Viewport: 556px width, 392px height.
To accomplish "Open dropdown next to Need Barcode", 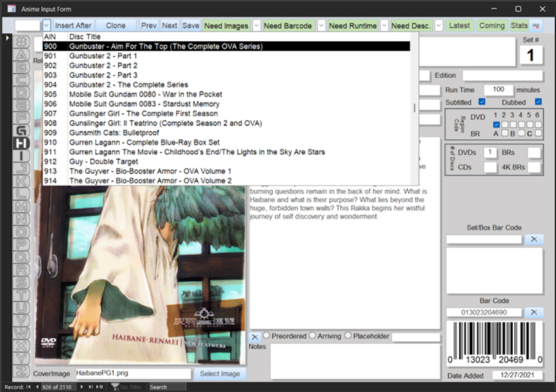I will (x=321, y=25).
